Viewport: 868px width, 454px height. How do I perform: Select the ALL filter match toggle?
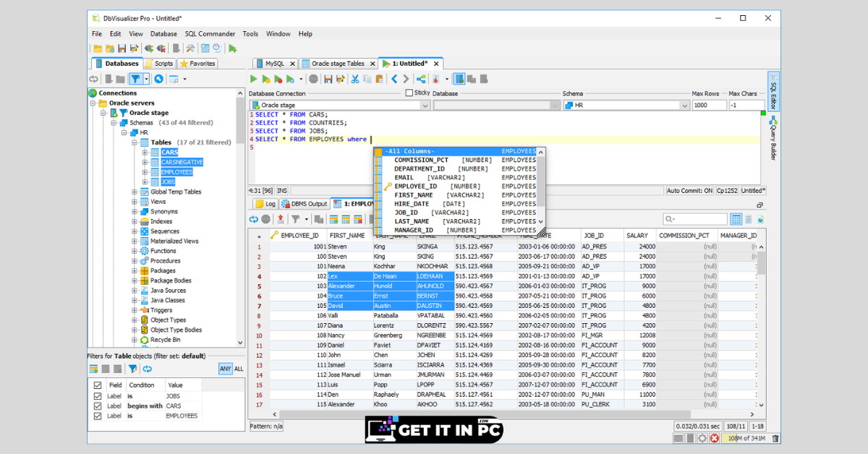[x=239, y=369]
